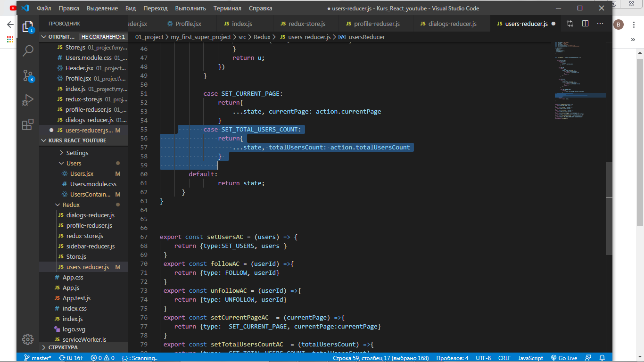644x362 pixels.
Task: Open the Extensions view icon
Action: [x=28, y=124]
